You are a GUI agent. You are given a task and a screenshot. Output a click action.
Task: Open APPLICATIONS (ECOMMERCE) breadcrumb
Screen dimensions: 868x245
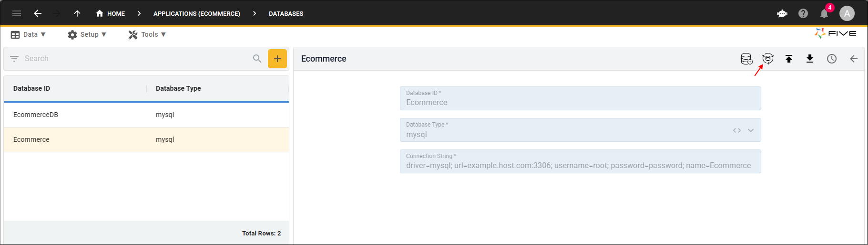click(x=197, y=13)
